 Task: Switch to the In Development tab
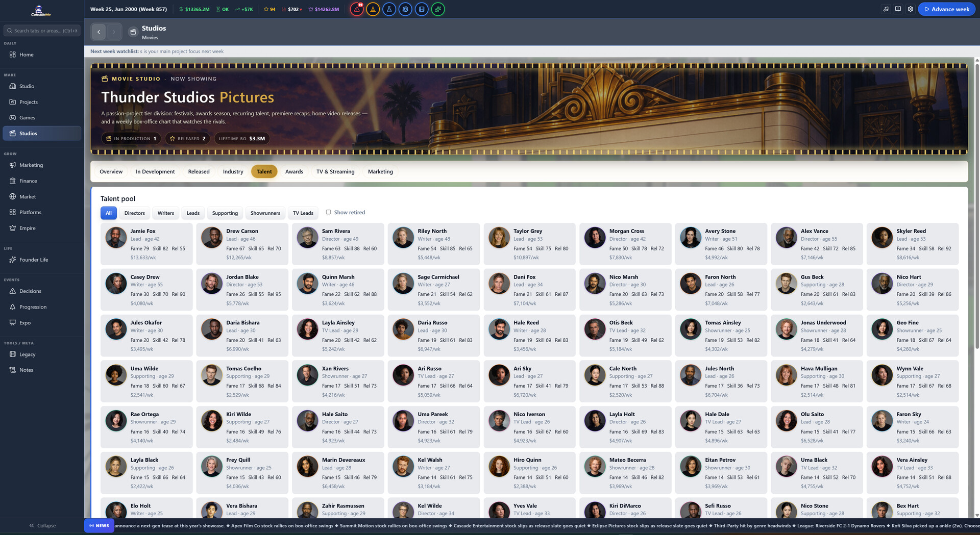click(155, 172)
